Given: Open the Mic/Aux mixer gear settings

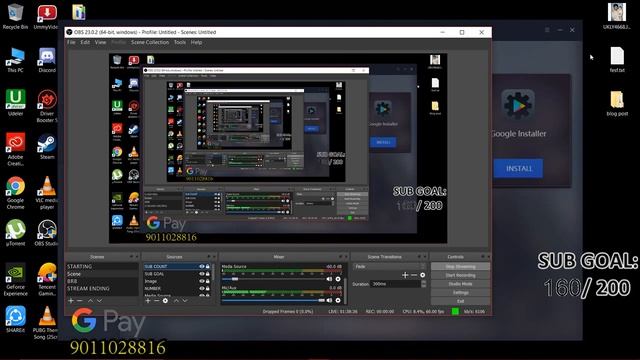Looking at the screenshot, I should [338, 300].
